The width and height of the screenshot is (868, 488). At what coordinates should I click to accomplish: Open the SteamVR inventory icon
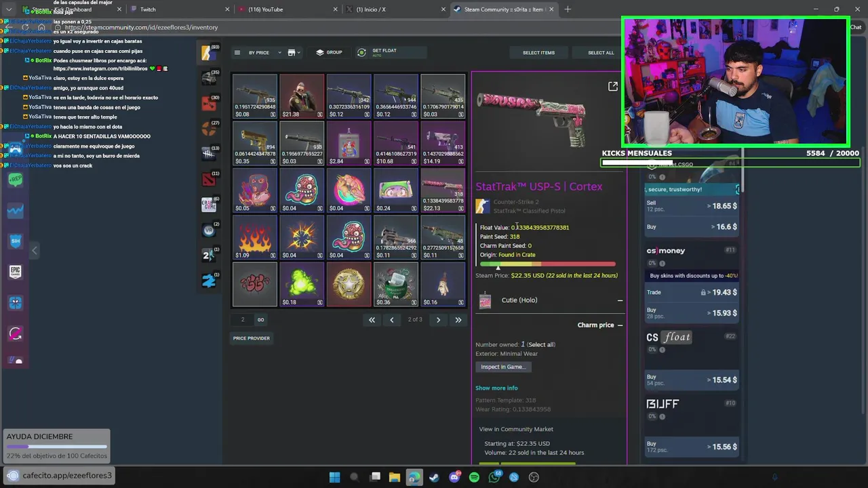[x=209, y=230]
